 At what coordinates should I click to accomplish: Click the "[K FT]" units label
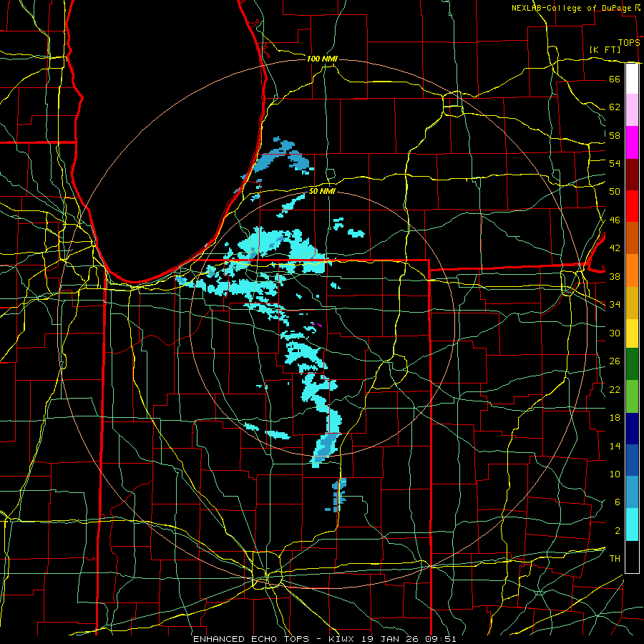(605, 49)
